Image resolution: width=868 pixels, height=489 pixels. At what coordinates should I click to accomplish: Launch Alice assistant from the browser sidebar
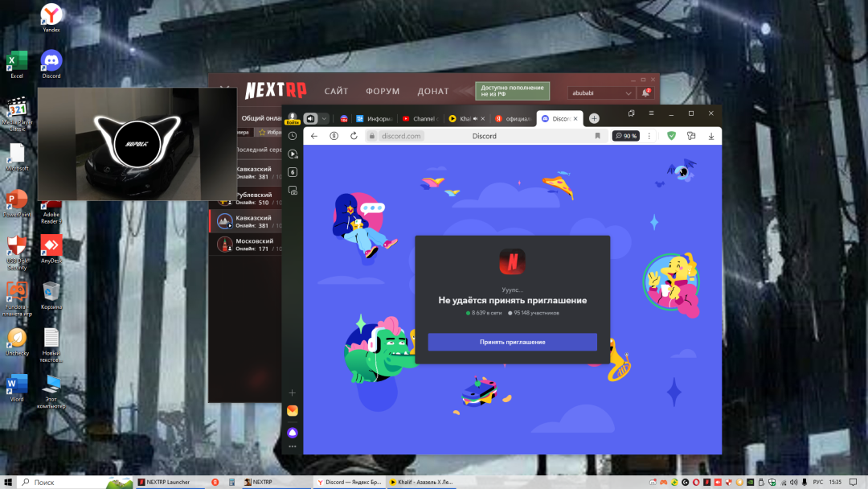pos(293,433)
